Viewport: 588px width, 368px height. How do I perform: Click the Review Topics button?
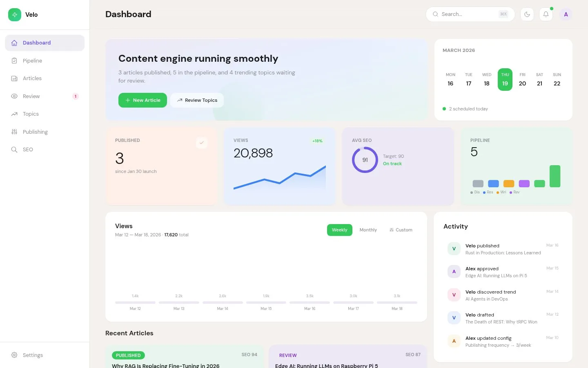pos(197,100)
